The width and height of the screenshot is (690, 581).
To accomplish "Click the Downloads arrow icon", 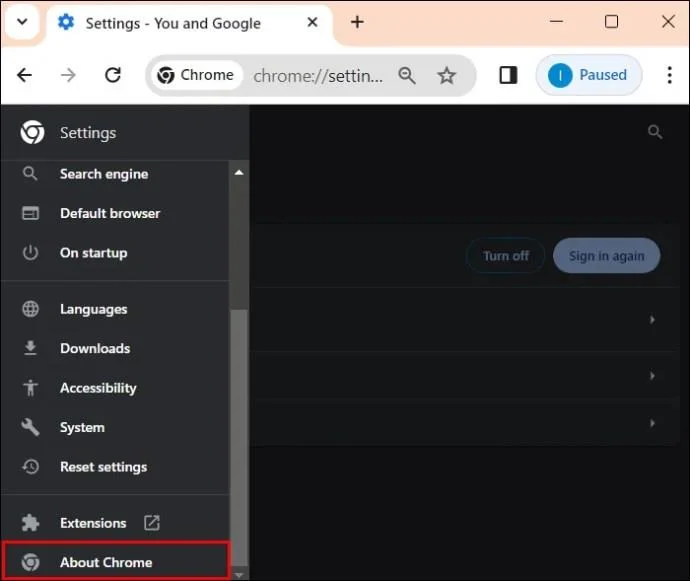I will (30, 348).
